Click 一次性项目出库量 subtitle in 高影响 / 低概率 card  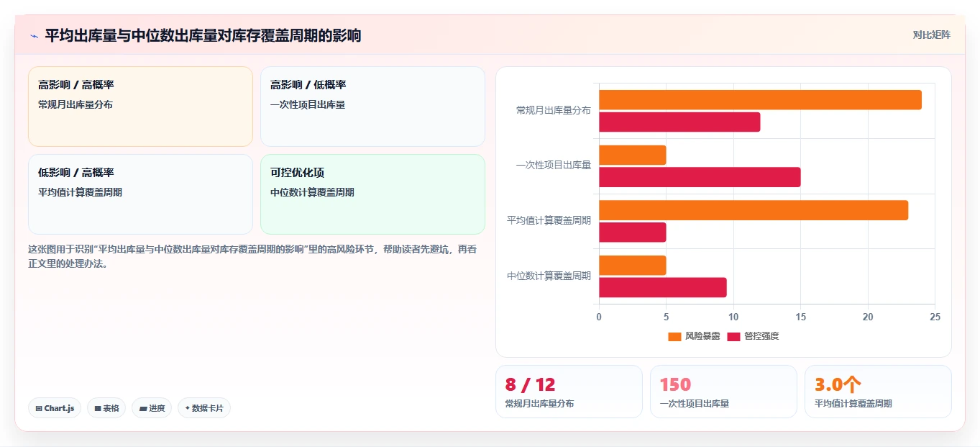point(308,104)
